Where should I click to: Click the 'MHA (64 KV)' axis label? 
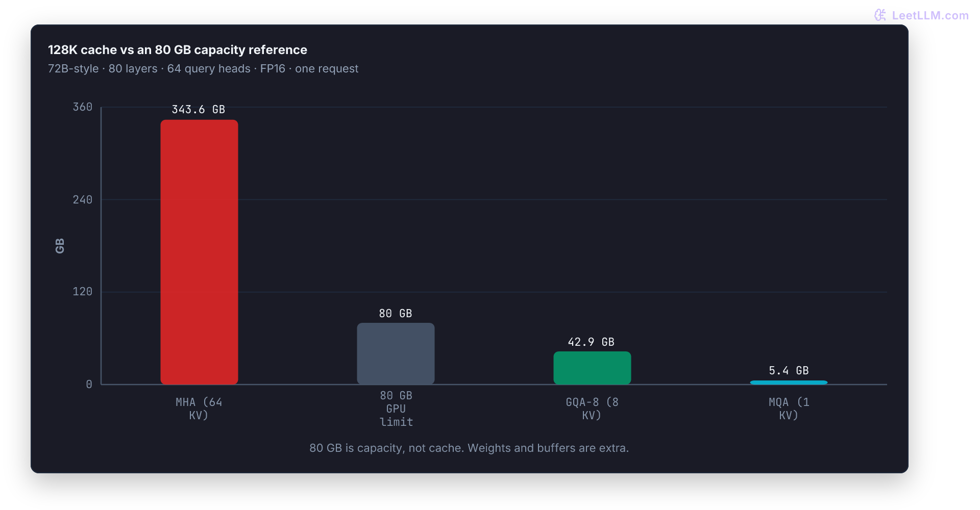[x=199, y=409]
